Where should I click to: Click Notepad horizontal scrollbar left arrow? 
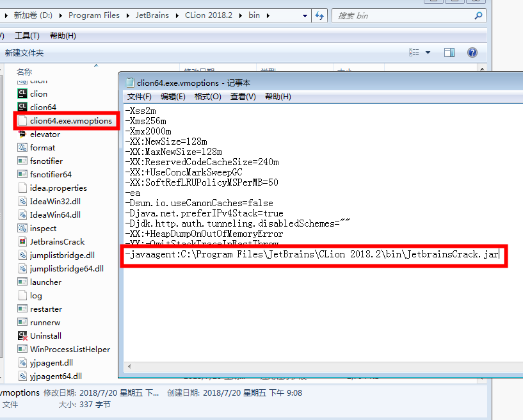[129, 366]
